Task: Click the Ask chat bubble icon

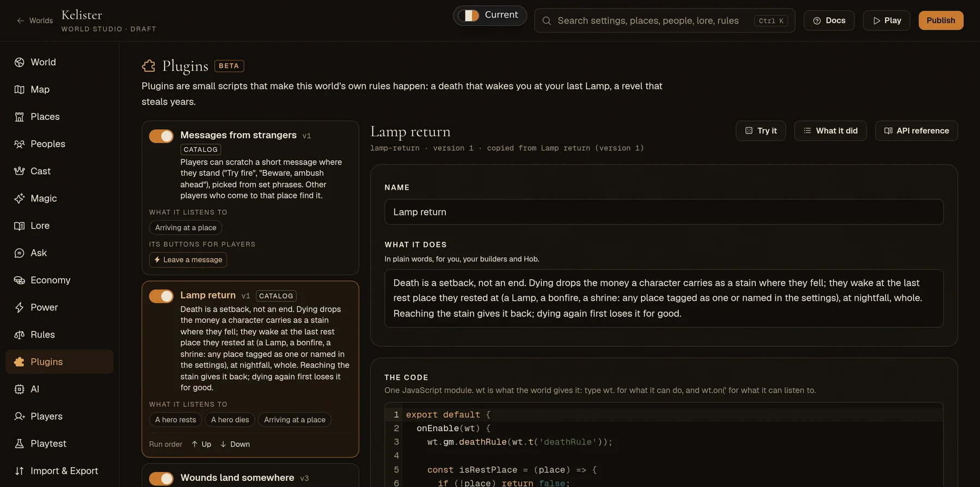Action: 20,253
